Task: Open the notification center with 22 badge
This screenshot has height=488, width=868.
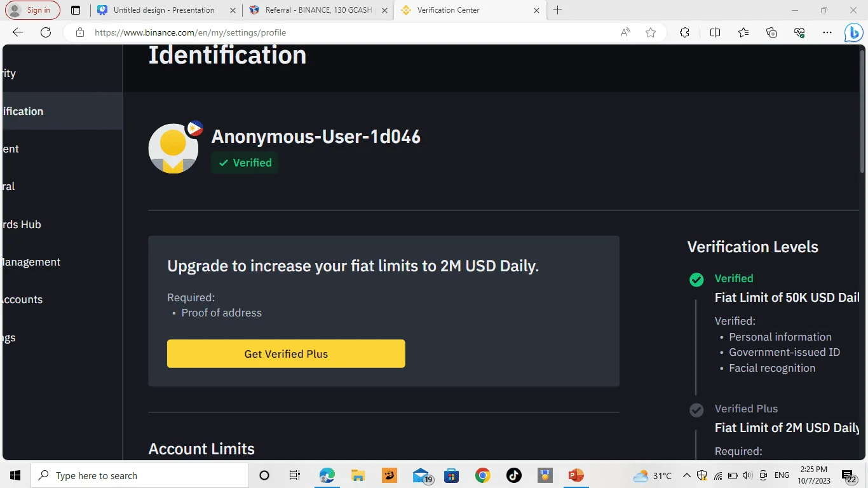Action: click(848, 476)
